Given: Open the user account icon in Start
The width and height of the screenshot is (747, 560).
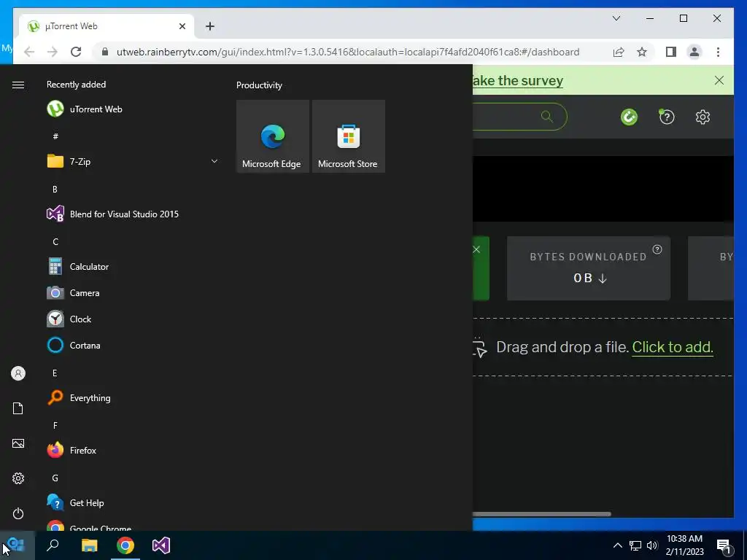Looking at the screenshot, I should pyautogui.click(x=18, y=373).
